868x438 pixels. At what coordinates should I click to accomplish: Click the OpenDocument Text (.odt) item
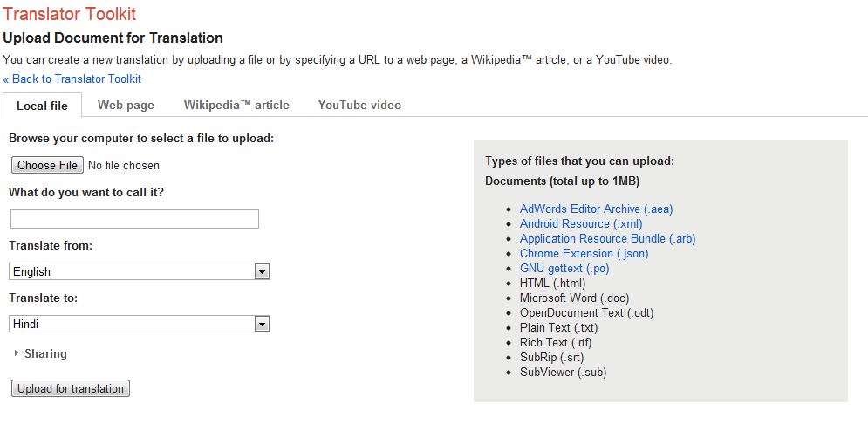586,313
